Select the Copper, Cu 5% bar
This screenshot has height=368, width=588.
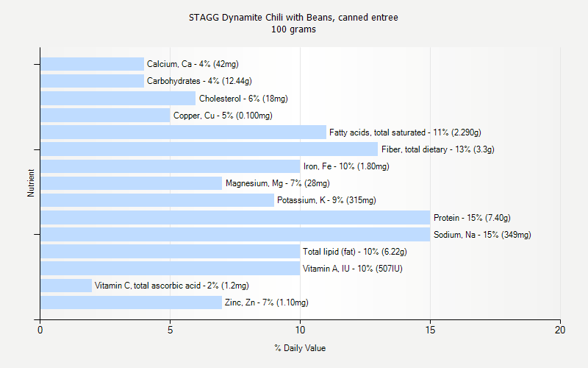pos(105,116)
